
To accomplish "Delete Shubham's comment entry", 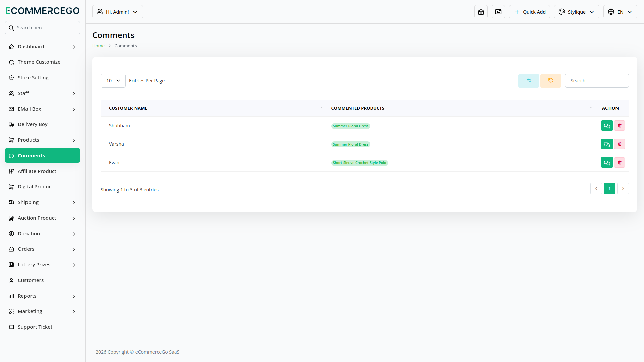I will pyautogui.click(x=620, y=126).
